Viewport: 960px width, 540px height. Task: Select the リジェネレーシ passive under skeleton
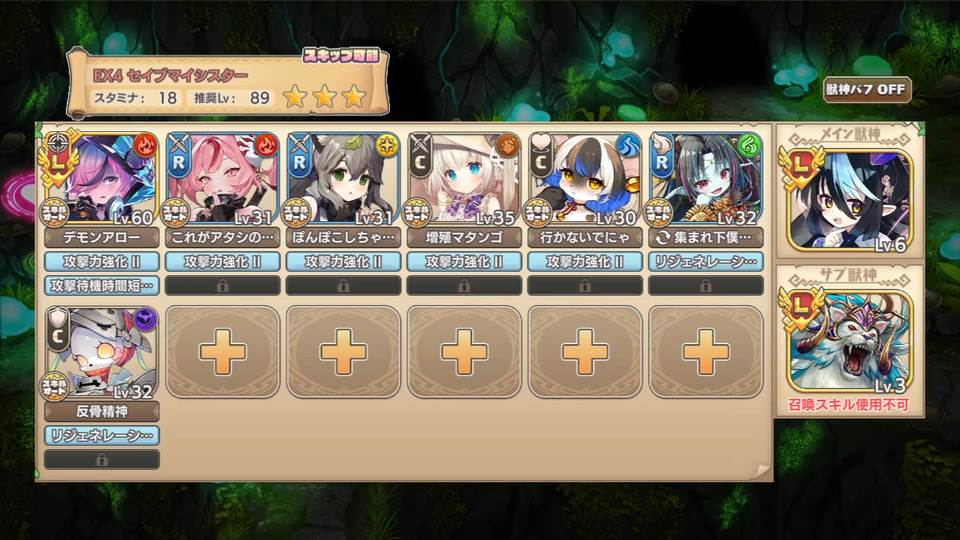(x=102, y=436)
